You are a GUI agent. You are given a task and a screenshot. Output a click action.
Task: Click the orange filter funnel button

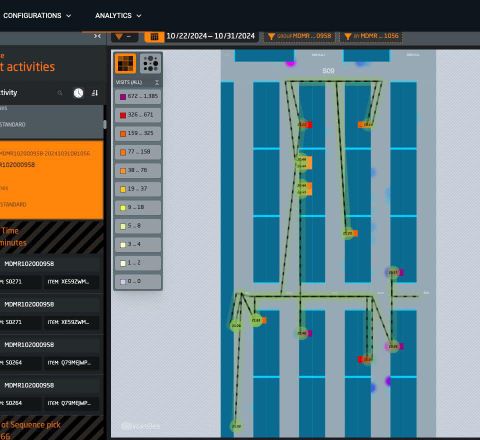[124, 36]
